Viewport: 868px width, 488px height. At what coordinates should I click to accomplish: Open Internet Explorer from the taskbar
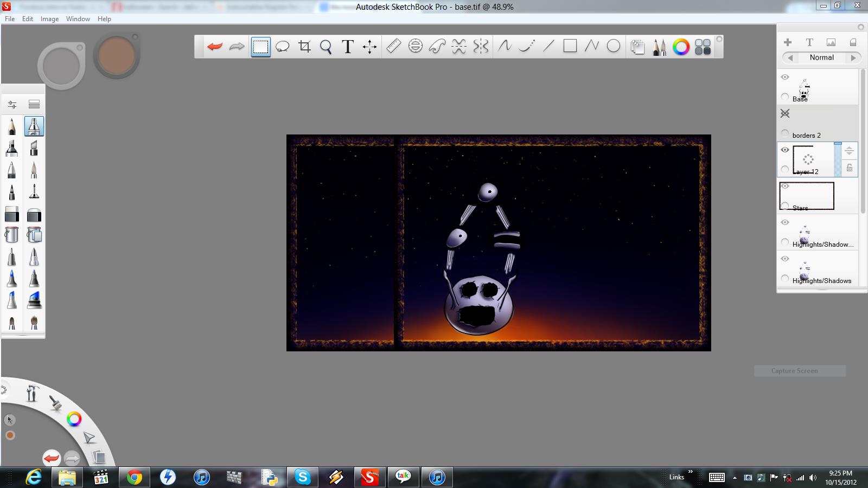coord(34,477)
